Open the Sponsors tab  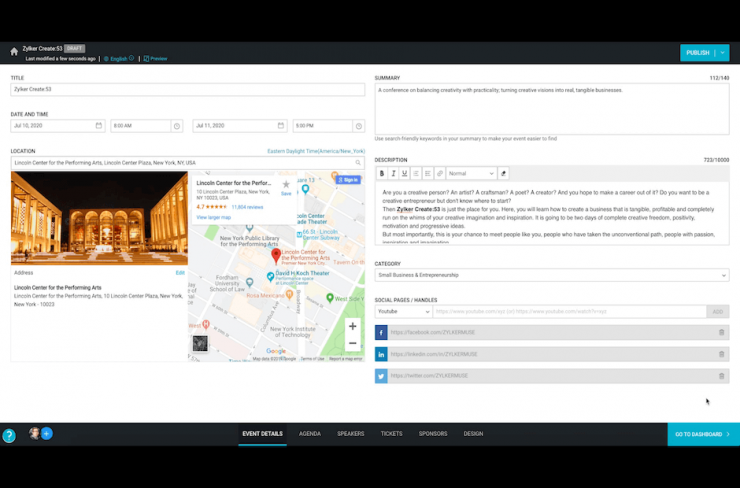(433, 434)
